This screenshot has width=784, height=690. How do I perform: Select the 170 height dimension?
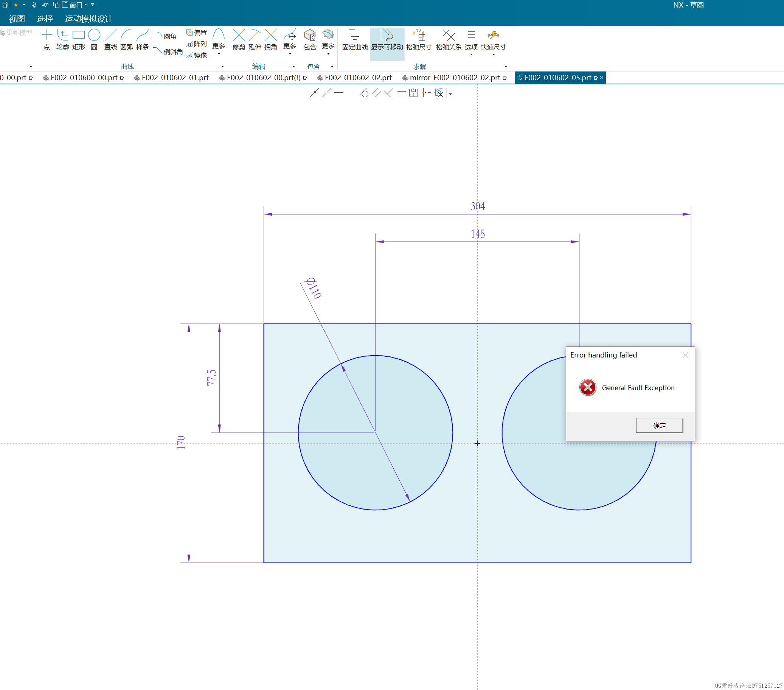click(181, 443)
